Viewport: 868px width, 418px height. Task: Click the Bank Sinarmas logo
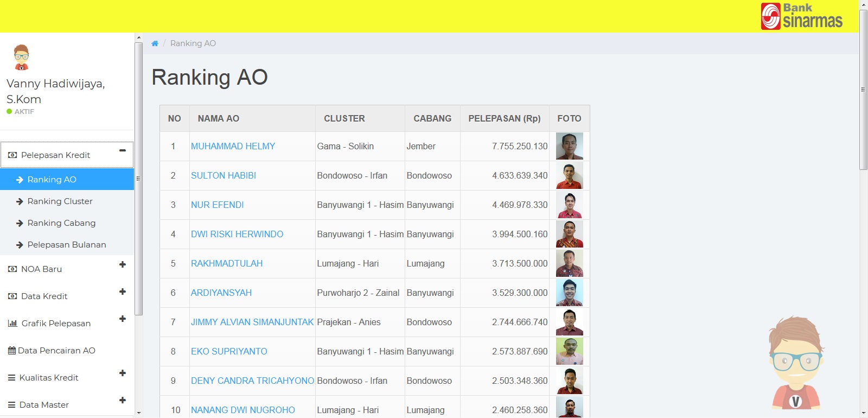click(x=801, y=16)
